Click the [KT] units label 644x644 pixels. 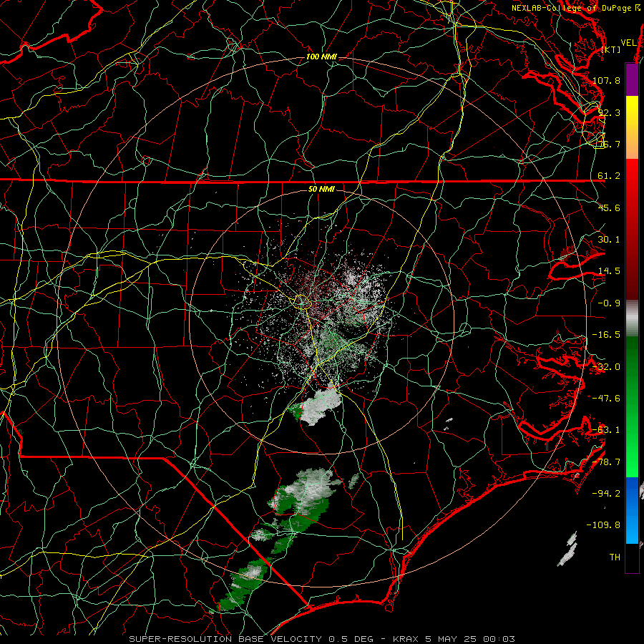coord(611,49)
